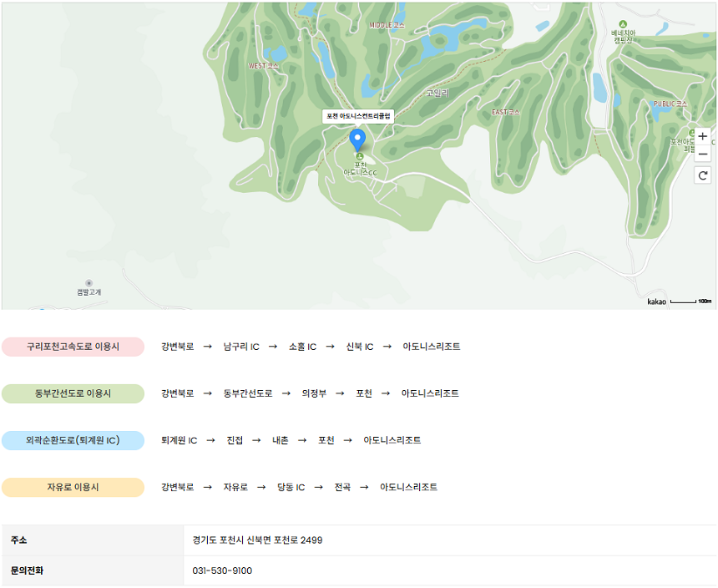The width and height of the screenshot is (718, 588).
Task: Select the 동부간선도로 이용시 route badge
Action: point(73,393)
